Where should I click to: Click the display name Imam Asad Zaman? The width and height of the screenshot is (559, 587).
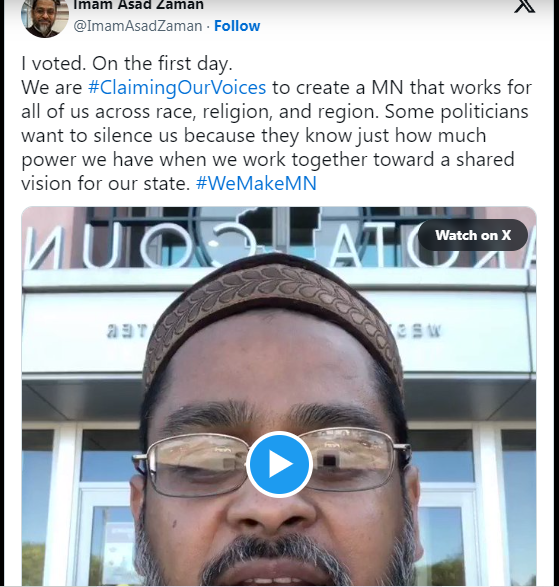(x=138, y=5)
